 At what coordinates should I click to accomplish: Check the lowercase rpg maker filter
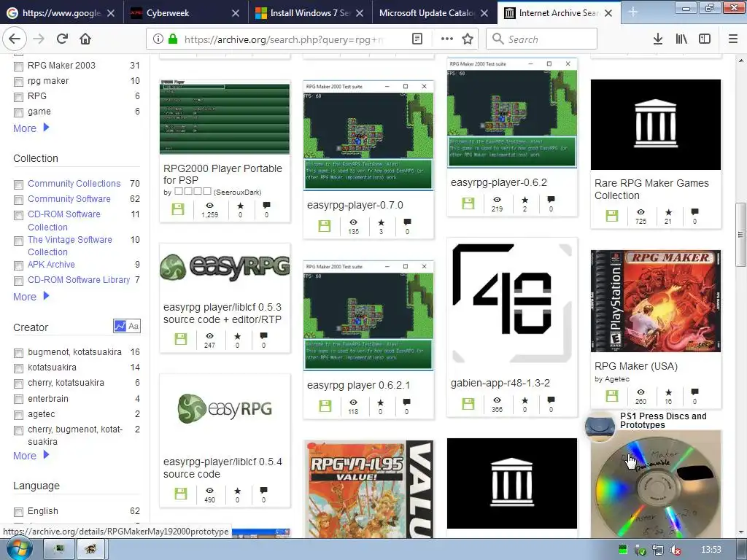click(x=18, y=82)
